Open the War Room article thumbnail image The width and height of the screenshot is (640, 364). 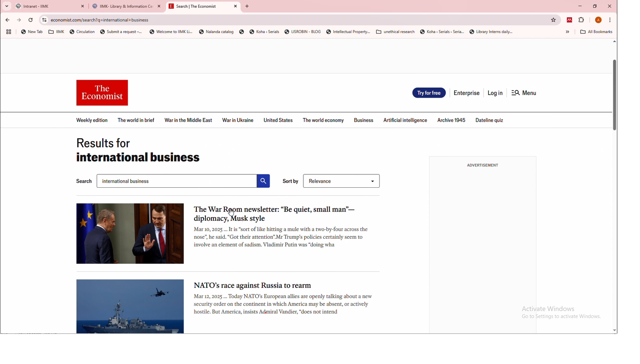130,234
